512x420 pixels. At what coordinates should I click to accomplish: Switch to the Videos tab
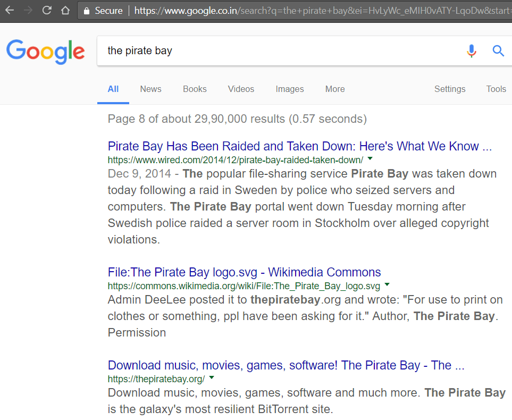point(241,89)
